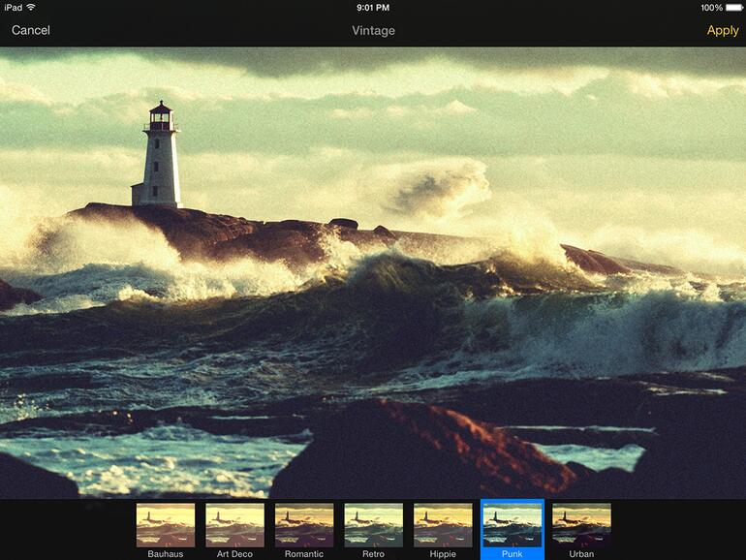Tap the highlighted Punk filter preset
The height and width of the screenshot is (560, 746).
(513, 529)
